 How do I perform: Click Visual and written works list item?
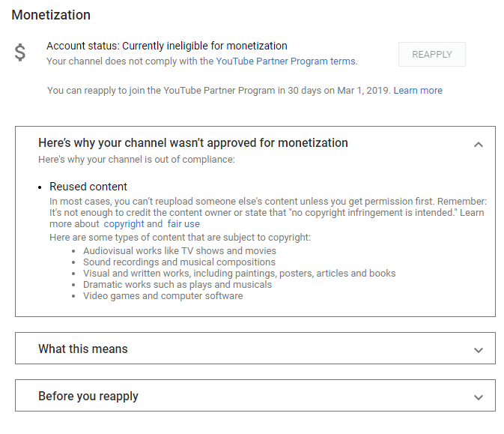coord(240,273)
